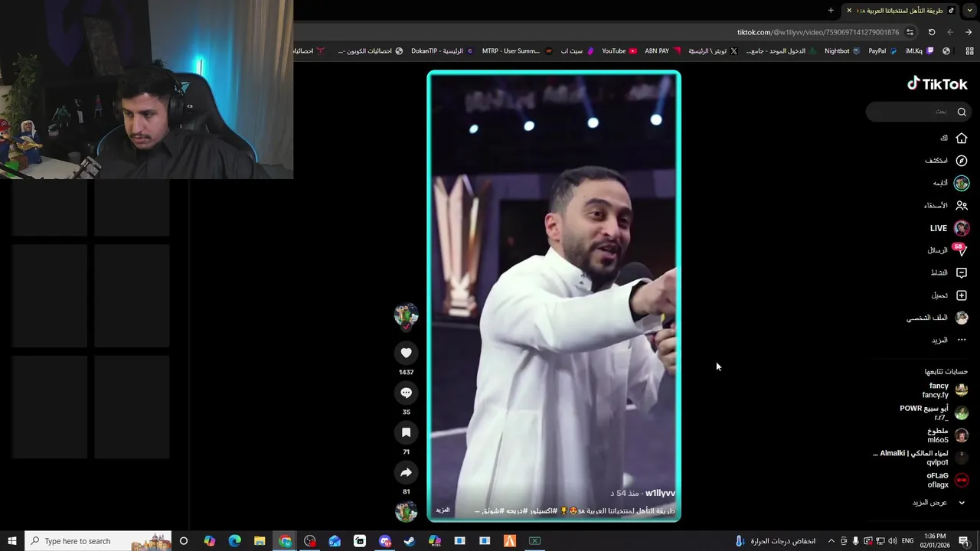Close the TikTok browser tab
The height and width of the screenshot is (551, 980).
click(848, 11)
